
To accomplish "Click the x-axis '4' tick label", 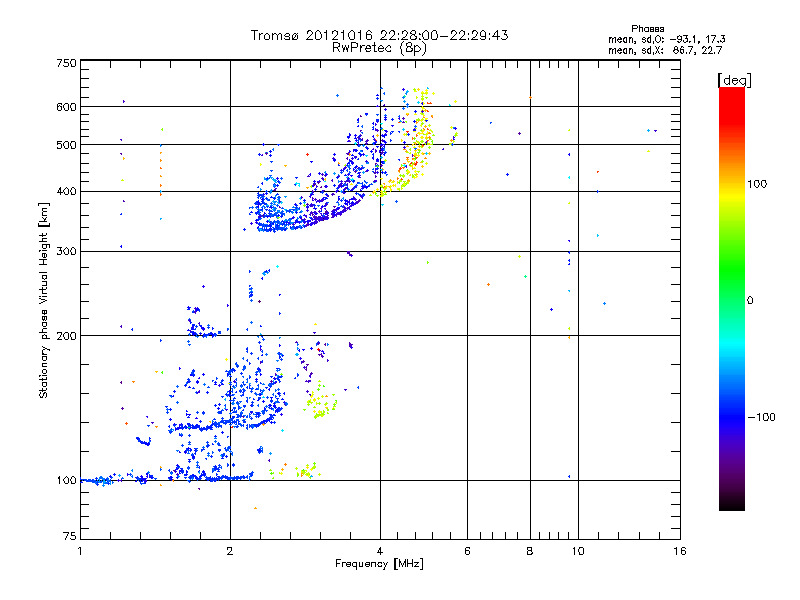I will pos(380,551).
